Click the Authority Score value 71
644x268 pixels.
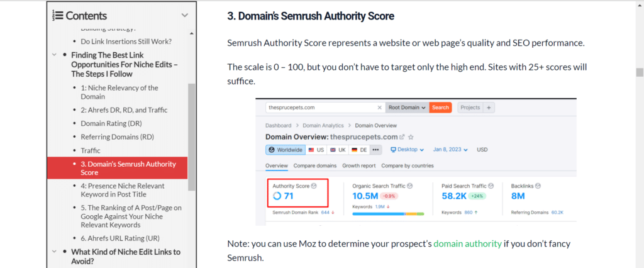point(288,196)
